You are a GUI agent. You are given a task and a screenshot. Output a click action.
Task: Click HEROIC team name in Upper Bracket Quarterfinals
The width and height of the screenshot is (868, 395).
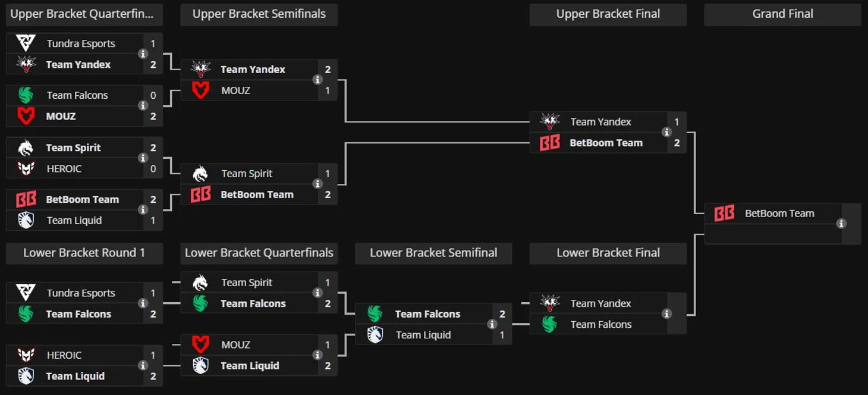(x=64, y=169)
